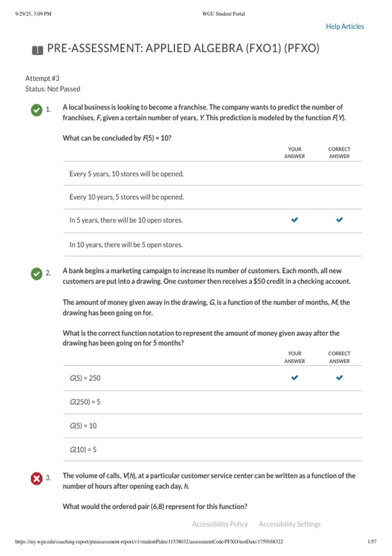Click Correct Answer checkmark in G(5) = 250 row
Screen dimensions: 392x556
[339, 378]
